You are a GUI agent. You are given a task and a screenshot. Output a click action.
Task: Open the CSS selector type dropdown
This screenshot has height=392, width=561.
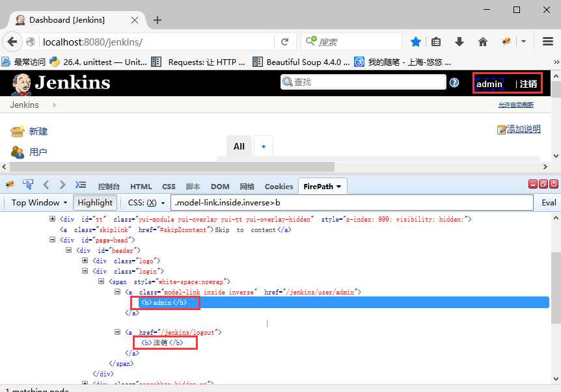pos(146,203)
